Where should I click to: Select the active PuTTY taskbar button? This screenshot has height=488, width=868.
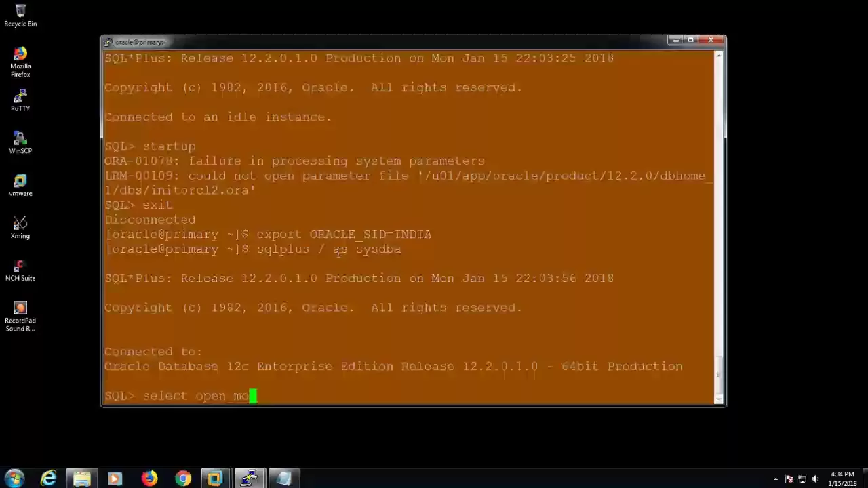coord(250,479)
